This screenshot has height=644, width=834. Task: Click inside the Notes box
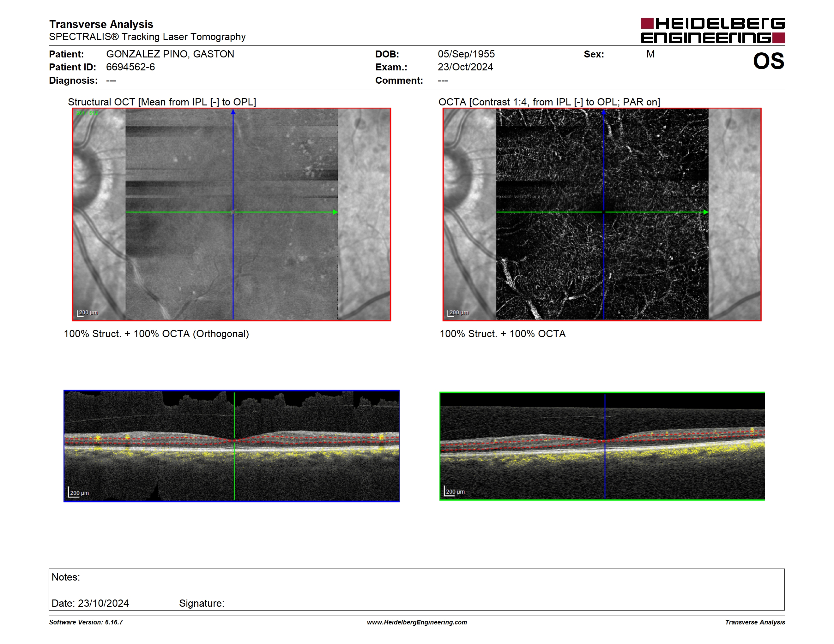[x=417, y=589]
